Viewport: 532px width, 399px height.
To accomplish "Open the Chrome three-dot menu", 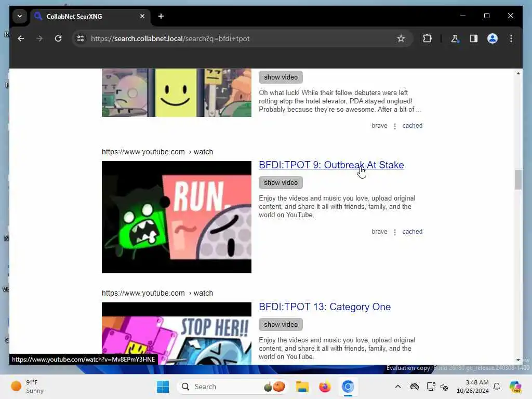I will point(511,38).
